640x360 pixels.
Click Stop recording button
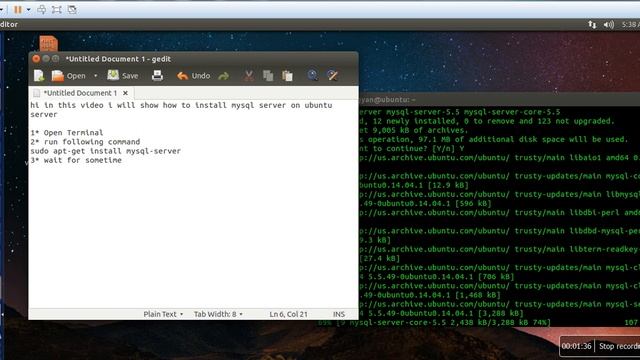click(x=618, y=346)
